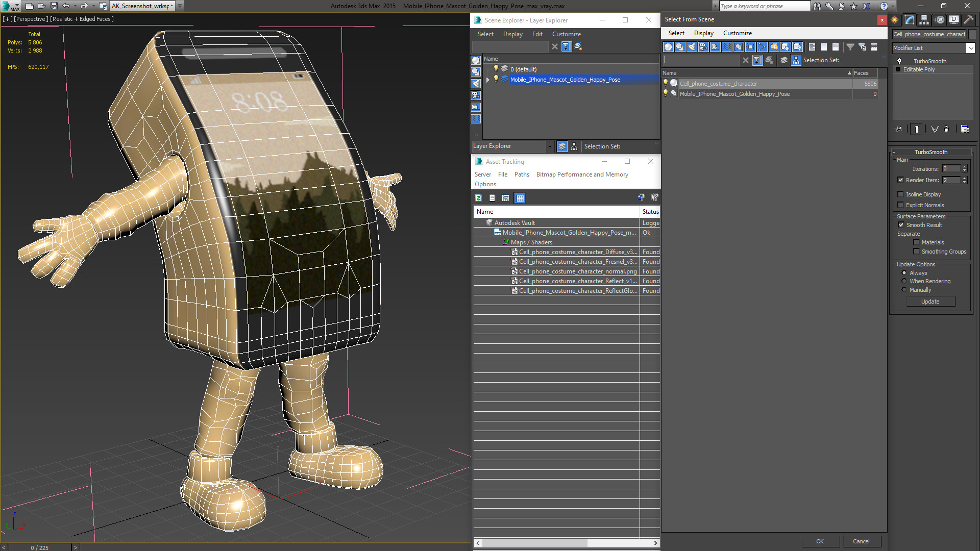
Task: Toggle Display Space Warps filter in Select From Scene
Action: point(727,47)
